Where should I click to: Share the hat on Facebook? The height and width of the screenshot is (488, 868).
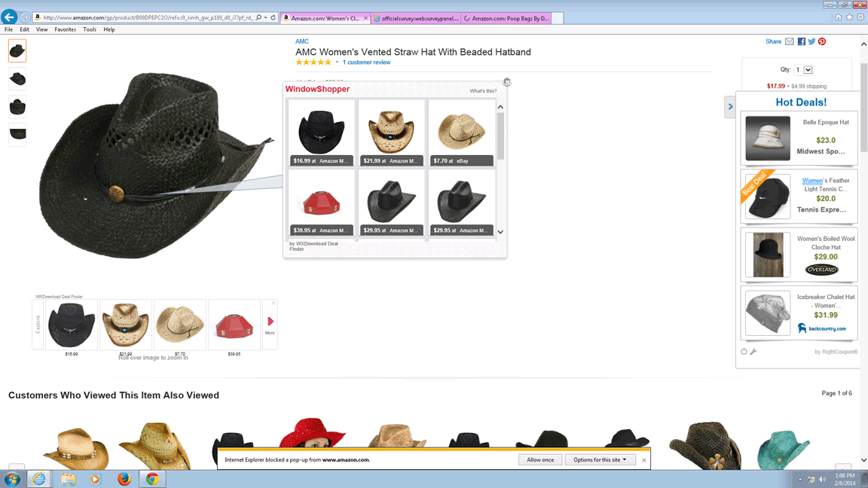click(x=801, y=41)
